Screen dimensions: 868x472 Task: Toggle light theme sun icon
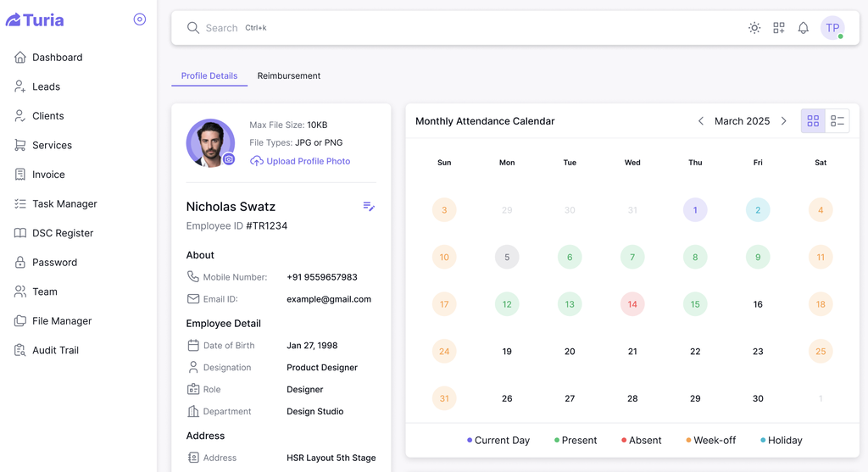click(x=754, y=28)
